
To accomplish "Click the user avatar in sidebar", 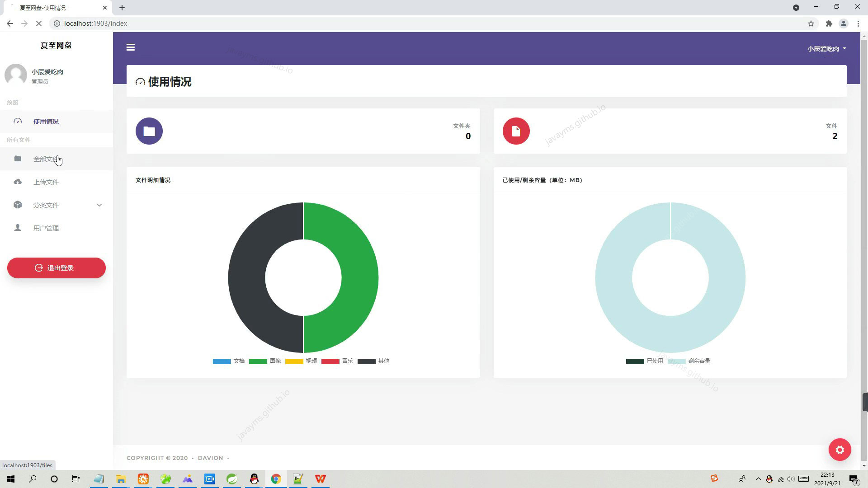I will [x=16, y=75].
